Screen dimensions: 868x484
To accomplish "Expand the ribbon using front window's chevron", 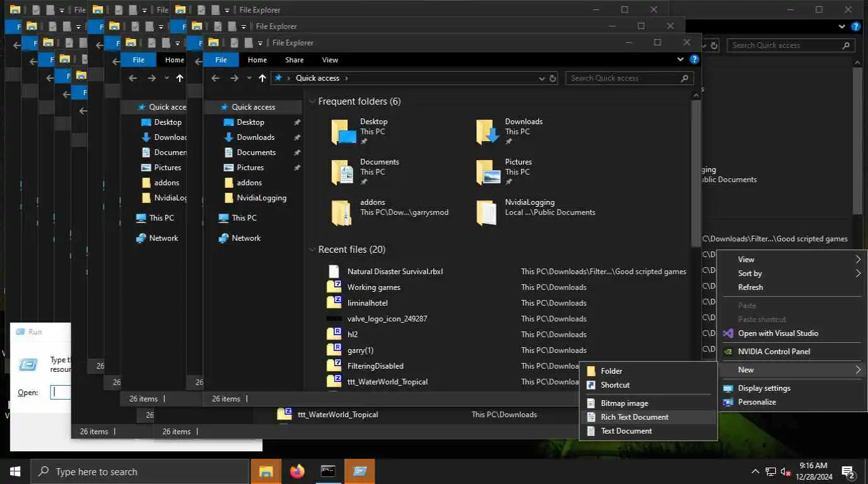I will pos(680,59).
